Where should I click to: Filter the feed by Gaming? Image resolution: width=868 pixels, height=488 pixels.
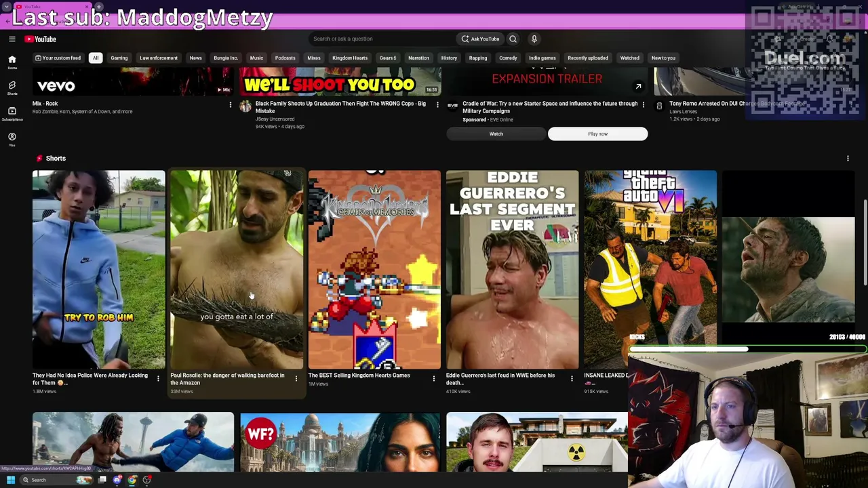pos(119,58)
